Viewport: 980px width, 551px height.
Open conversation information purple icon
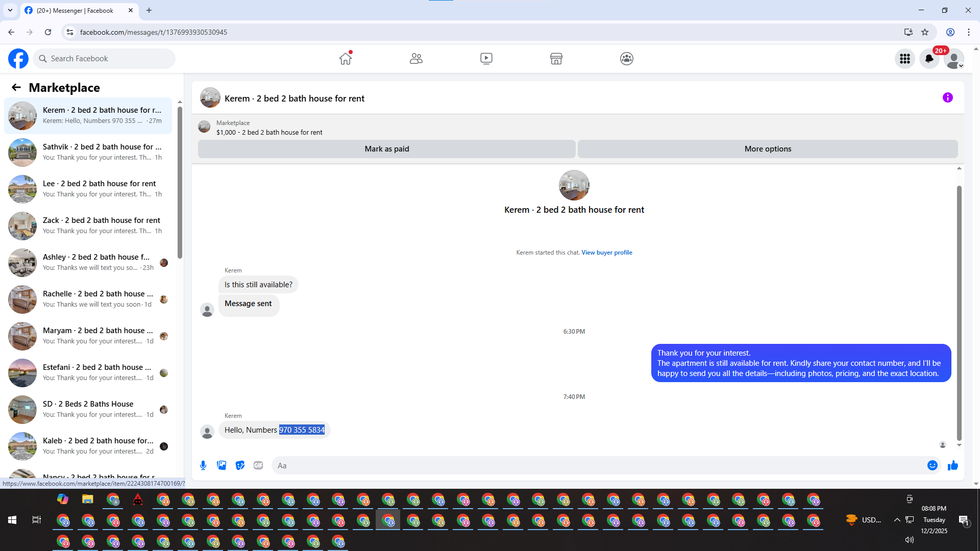947,97
